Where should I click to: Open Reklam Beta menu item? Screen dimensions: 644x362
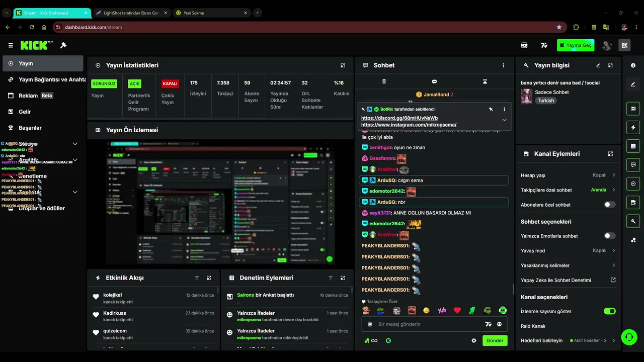43,96
